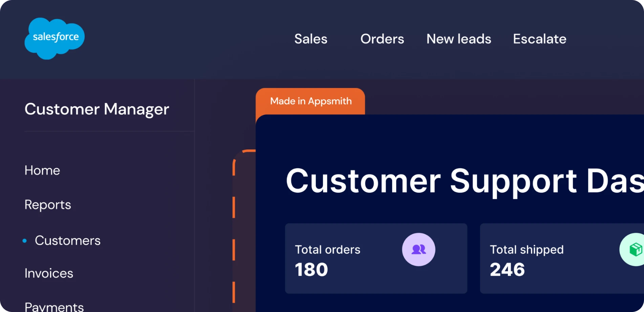
Task: Click the 180 total orders value
Action: pyautogui.click(x=311, y=270)
